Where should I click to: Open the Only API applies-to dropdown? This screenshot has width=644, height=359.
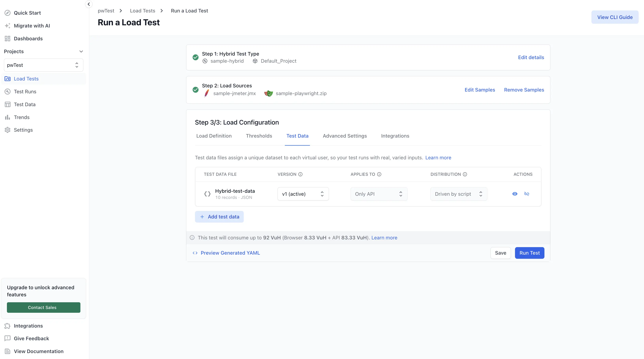pyautogui.click(x=379, y=194)
